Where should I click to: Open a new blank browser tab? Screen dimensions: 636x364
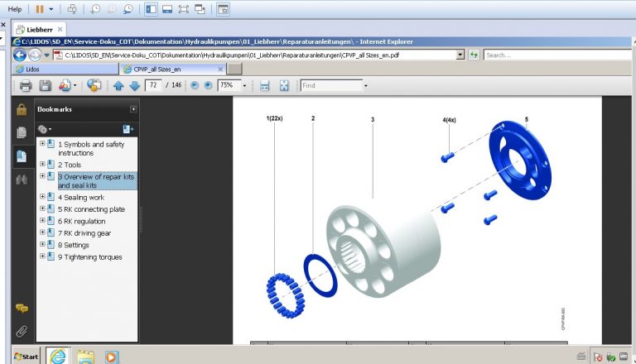point(234,69)
